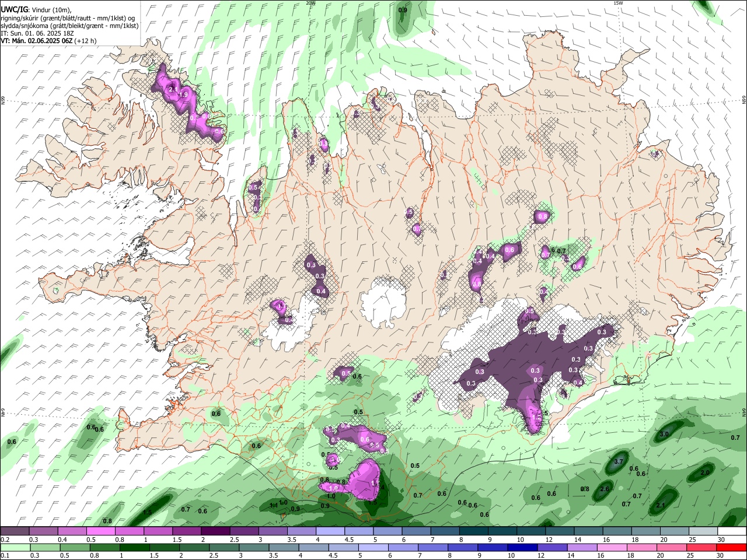The height and width of the screenshot is (560, 747).
Task: Pick the palest green swatch starting at 0.1
Action: (15, 547)
